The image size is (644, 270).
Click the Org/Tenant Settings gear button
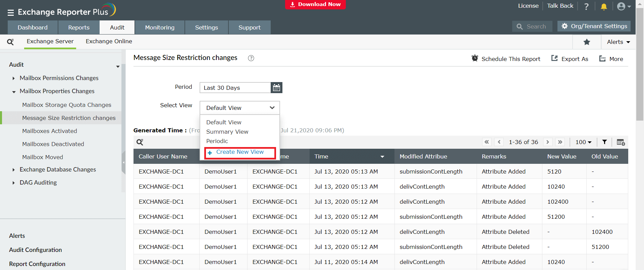tap(594, 26)
